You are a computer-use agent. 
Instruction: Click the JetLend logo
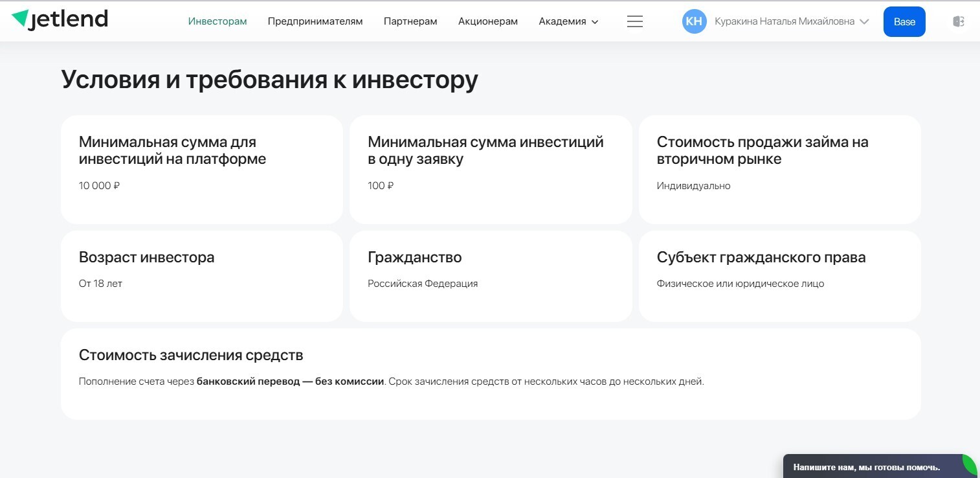59,19
